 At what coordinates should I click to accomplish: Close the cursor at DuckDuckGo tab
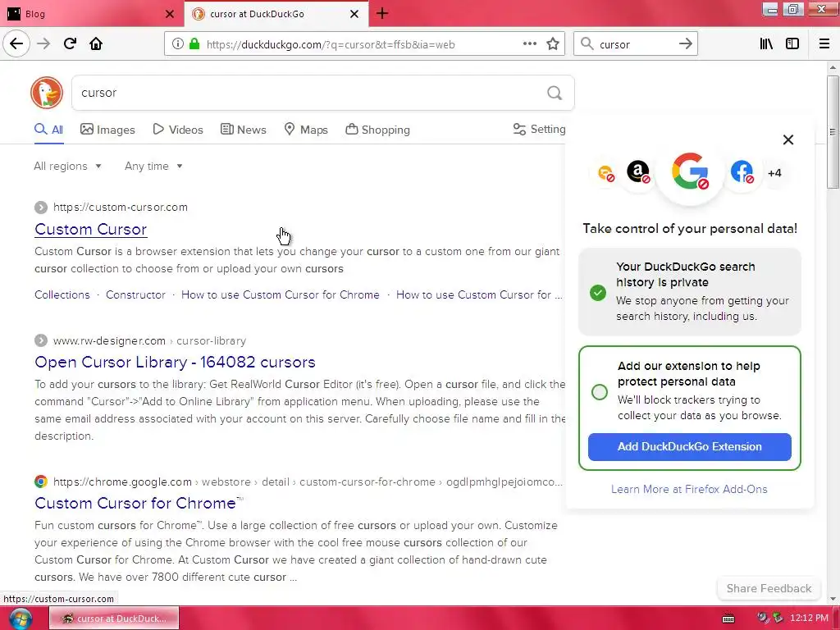tap(354, 14)
